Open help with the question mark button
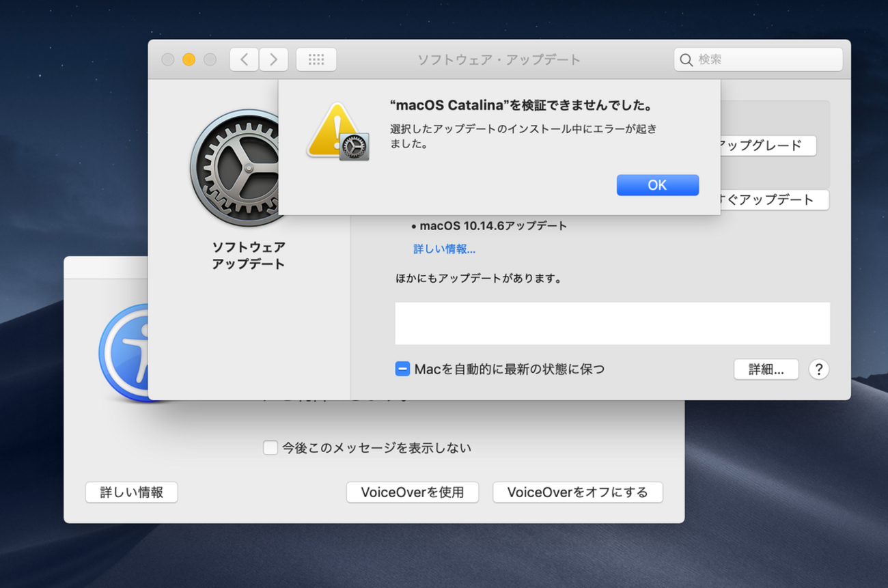This screenshot has width=888, height=588. click(818, 369)
